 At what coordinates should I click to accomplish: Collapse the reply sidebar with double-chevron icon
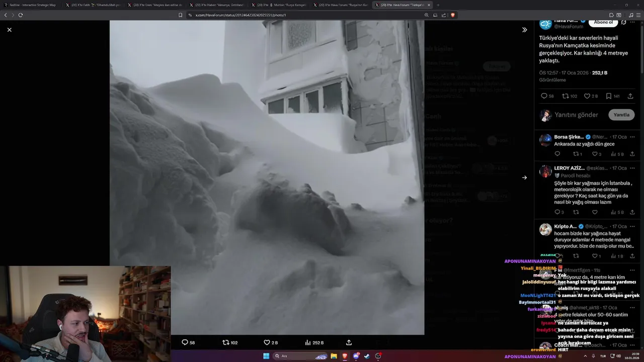[524, 30]
